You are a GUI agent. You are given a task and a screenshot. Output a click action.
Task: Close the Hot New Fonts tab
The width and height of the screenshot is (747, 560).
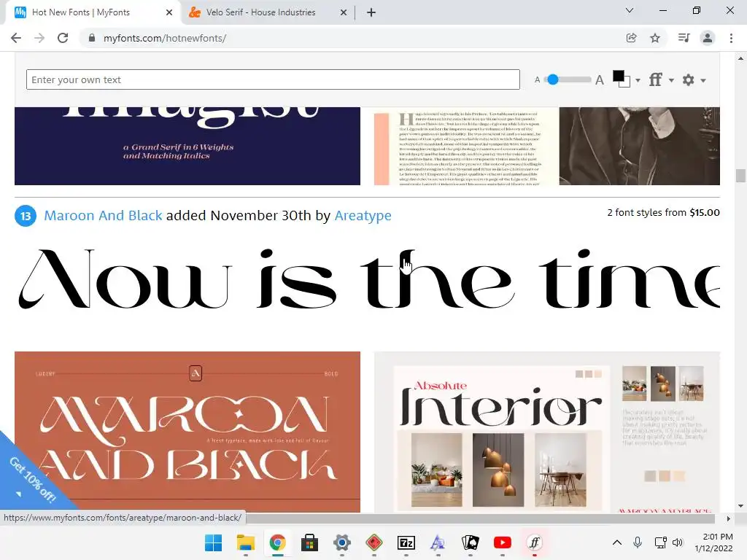click(169, 12)
